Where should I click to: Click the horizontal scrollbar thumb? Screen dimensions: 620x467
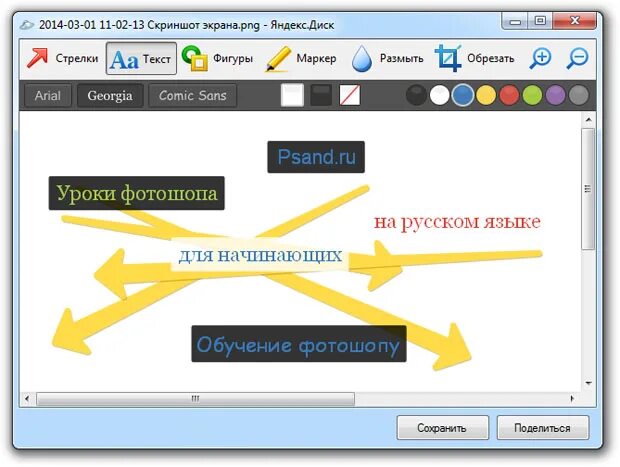[195, 398]
